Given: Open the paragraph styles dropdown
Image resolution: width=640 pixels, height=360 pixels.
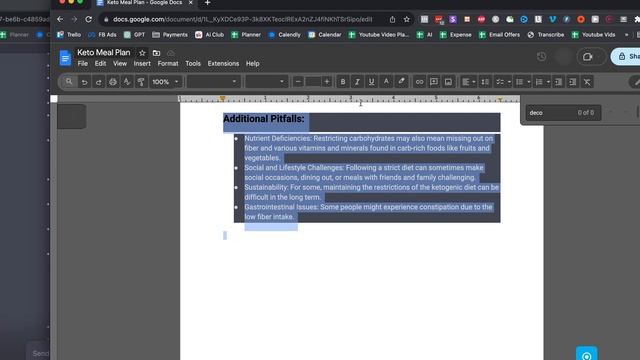Looking at the screenshot, I should click(213, 82).
